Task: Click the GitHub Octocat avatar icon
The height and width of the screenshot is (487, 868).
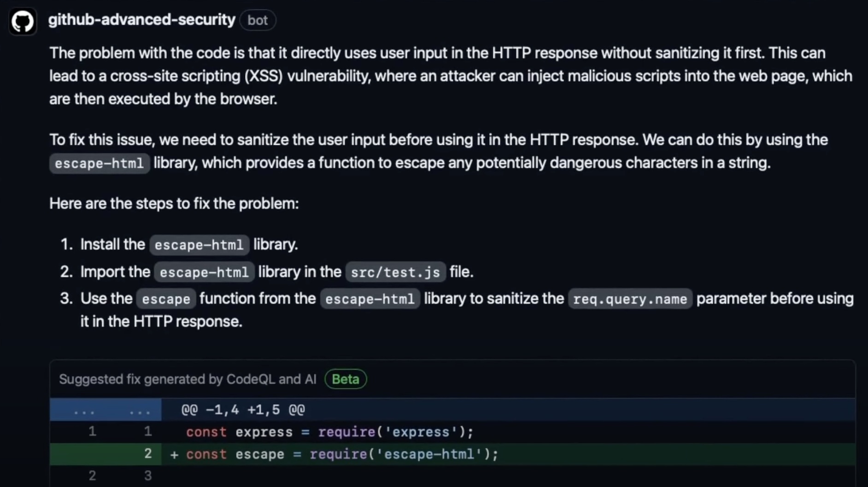Action: [x=23, y=21]
